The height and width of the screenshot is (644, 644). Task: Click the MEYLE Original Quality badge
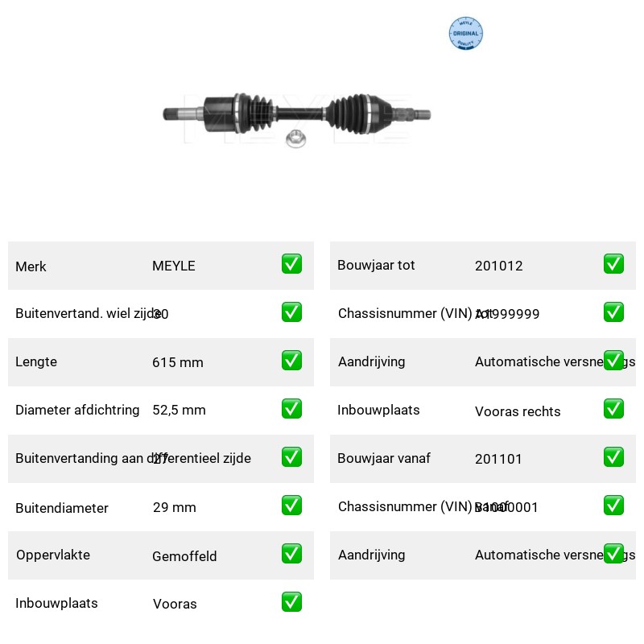click(x=465, y=33)
